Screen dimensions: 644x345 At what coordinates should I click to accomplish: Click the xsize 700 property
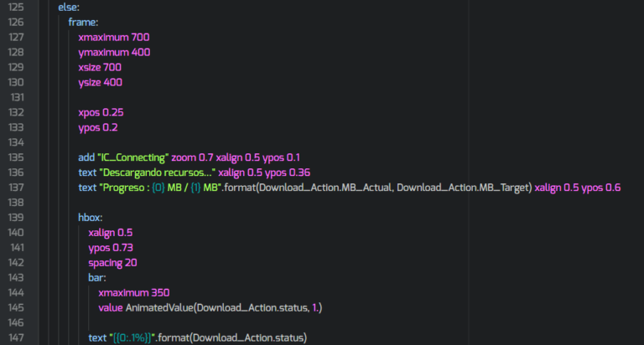click(100, 67)
